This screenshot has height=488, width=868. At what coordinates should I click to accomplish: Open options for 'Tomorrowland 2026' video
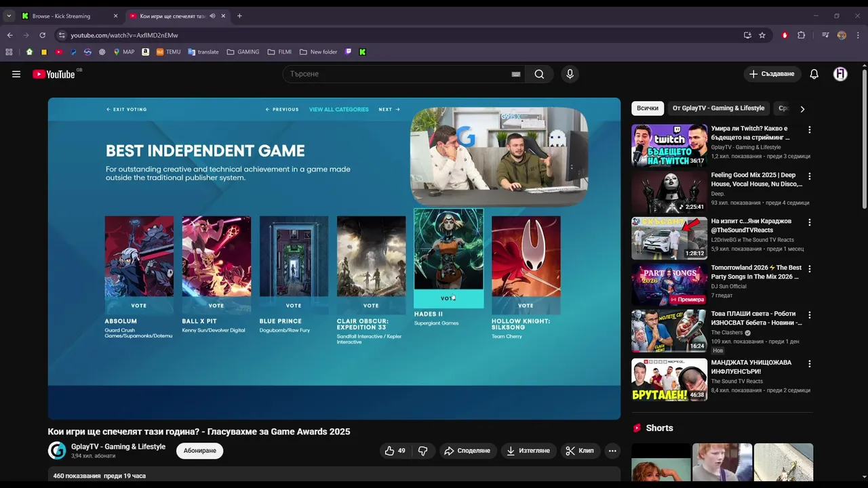click(809, 269)
